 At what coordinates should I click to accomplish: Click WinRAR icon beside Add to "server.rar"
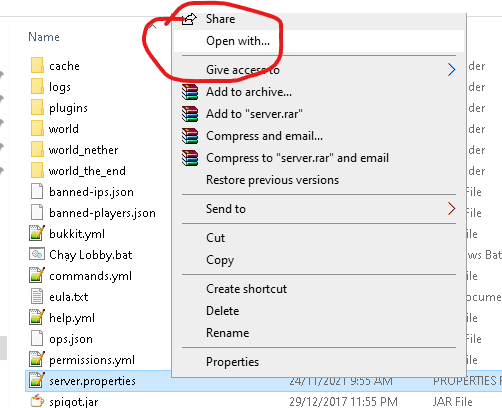(190, 114)
